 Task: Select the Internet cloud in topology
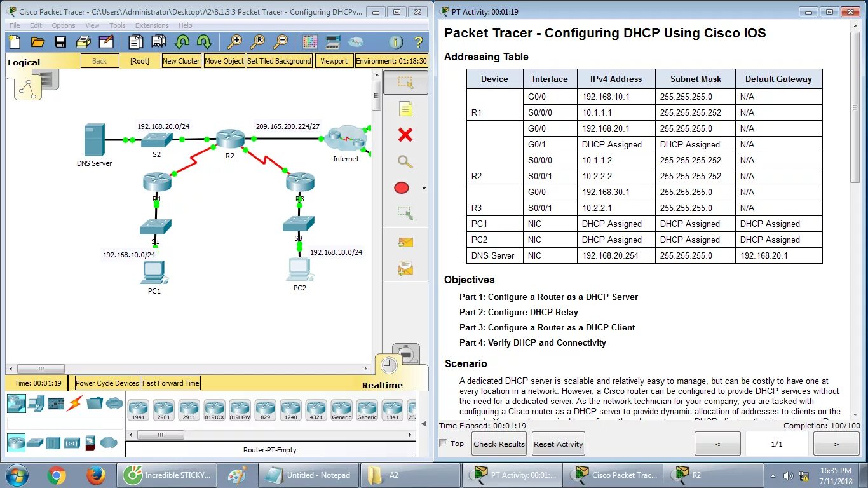(346, 139)
